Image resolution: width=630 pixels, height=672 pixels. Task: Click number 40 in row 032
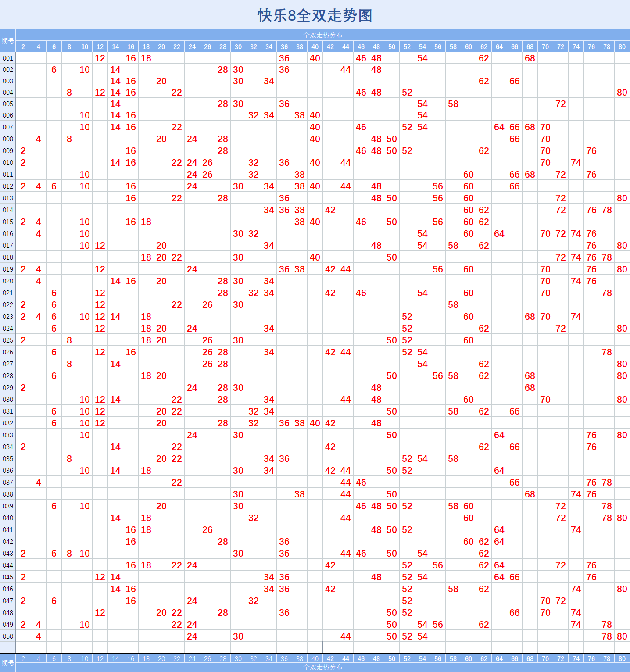point(315,423)
